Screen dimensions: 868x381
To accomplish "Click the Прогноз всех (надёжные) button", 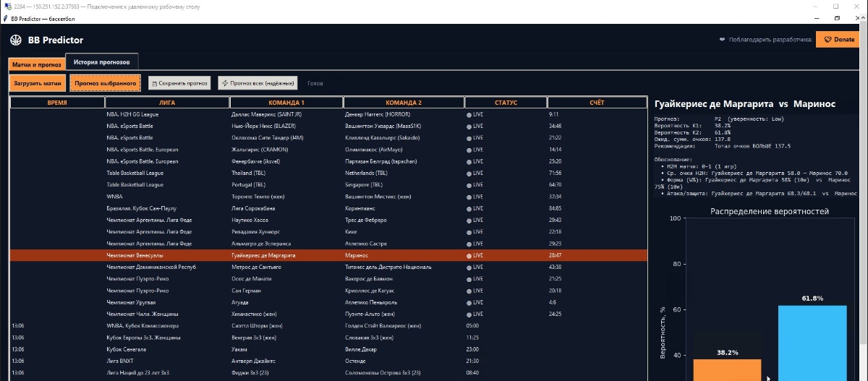I will pos(258,83).
